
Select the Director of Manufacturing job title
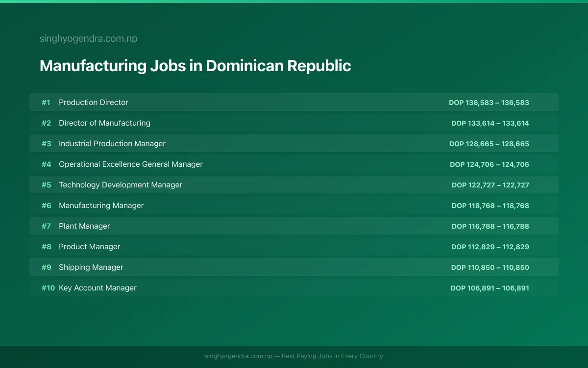click(x=104, y=123)
